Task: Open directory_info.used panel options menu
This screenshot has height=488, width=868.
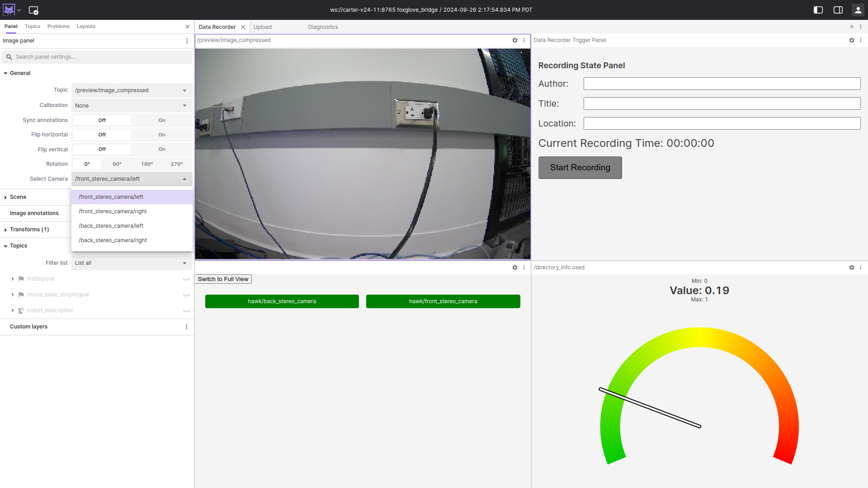Action: (861, 267)
